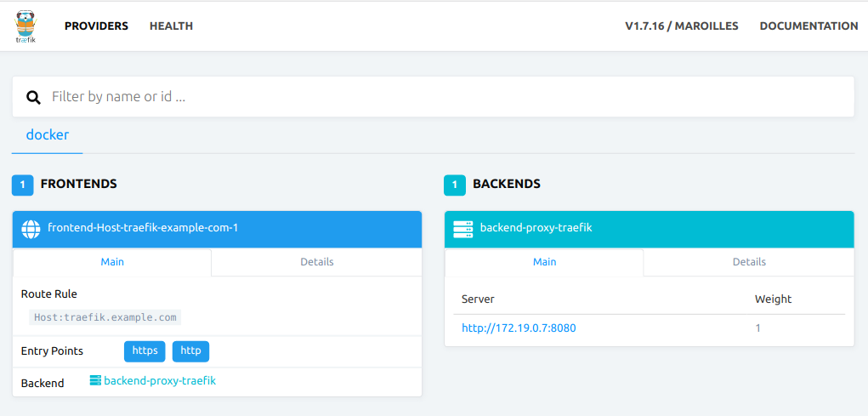Click the http entry point badge
Viewport: 868px width, 416px height.
[190, 351]
